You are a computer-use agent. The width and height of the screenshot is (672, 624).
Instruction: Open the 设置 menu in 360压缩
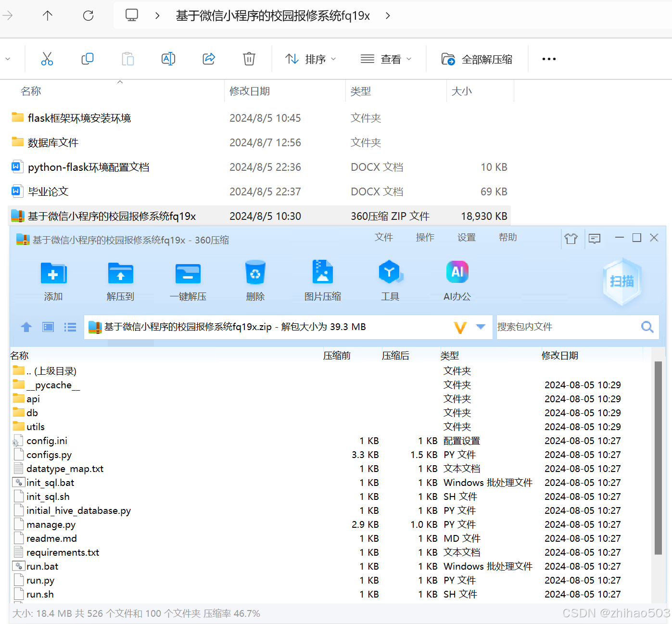pyautogui.click(x=466, y=237)
